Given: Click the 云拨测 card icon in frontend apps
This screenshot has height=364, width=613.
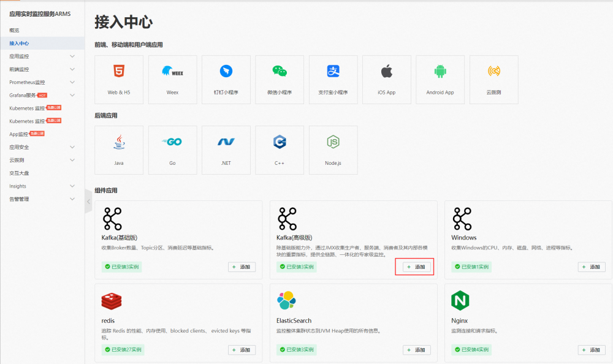Looking at the screenshot, I should click(493, 71).
